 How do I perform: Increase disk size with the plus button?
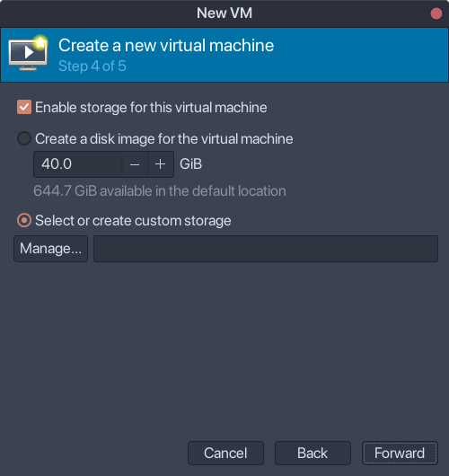[x=160, y=164]
